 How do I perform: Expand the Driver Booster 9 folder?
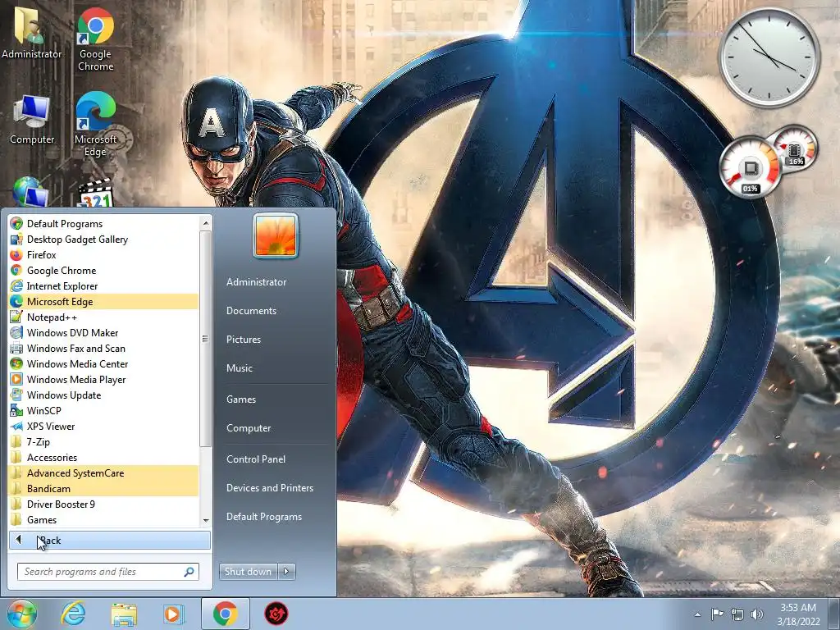pyautogui.click(x=103, y=503)
